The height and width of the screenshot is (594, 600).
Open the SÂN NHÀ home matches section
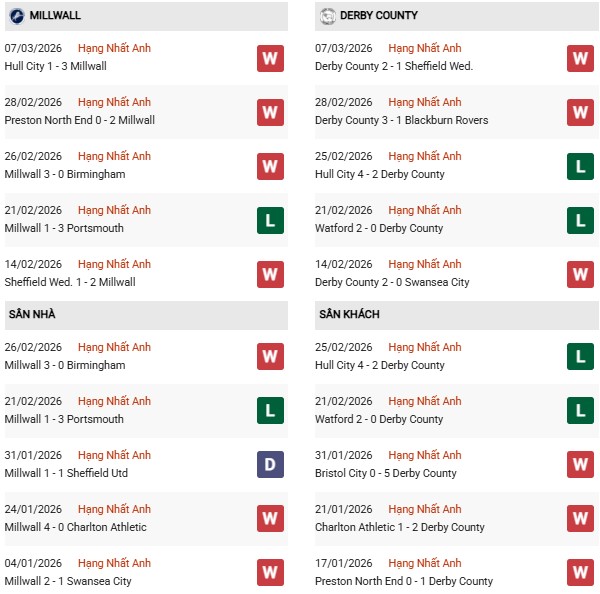[x=32, y=314]
